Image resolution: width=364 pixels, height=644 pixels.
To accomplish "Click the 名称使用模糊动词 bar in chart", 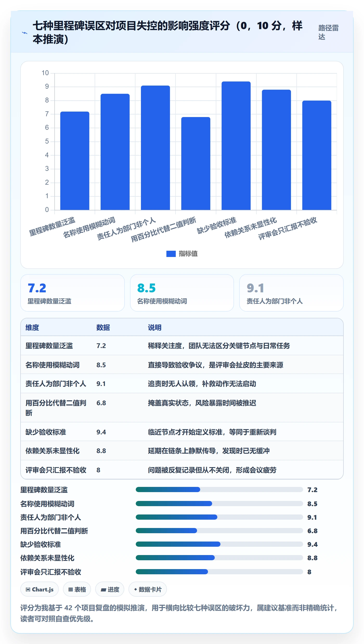I will point(115,152).
